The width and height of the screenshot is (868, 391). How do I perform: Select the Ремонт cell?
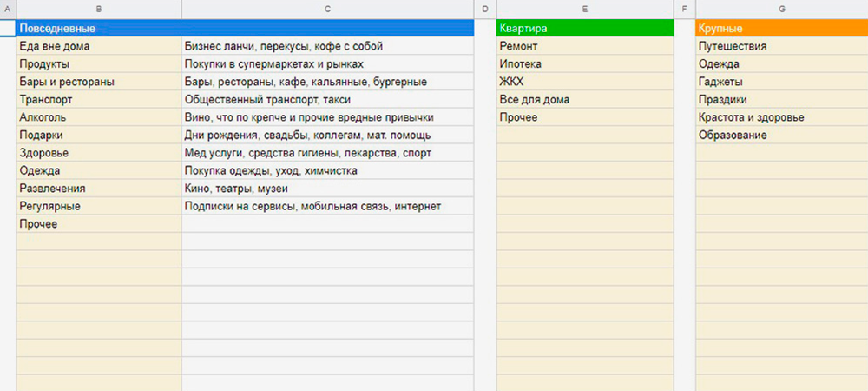(585, 47)
